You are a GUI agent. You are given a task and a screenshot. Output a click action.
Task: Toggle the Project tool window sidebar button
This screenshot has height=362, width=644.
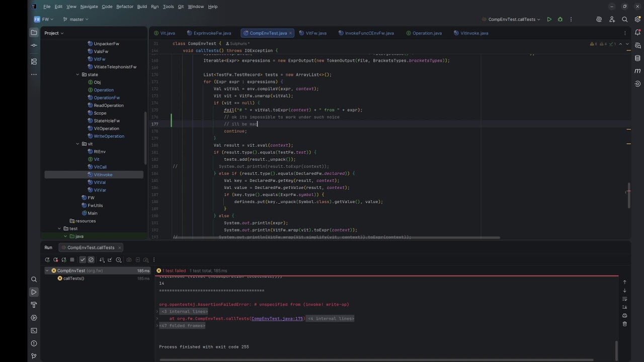tap(34, 33)
